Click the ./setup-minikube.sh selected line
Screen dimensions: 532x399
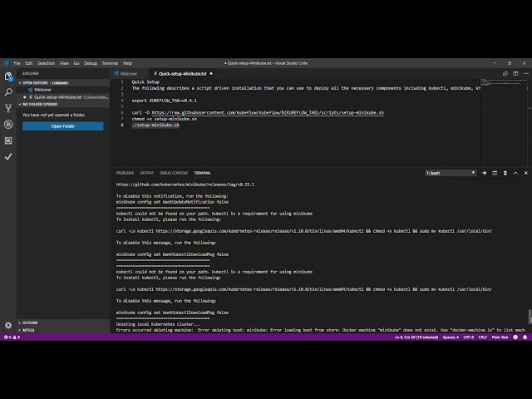click(155, 125)
